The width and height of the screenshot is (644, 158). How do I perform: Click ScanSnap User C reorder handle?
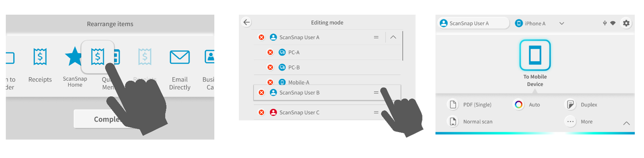(x=376, y=113)
